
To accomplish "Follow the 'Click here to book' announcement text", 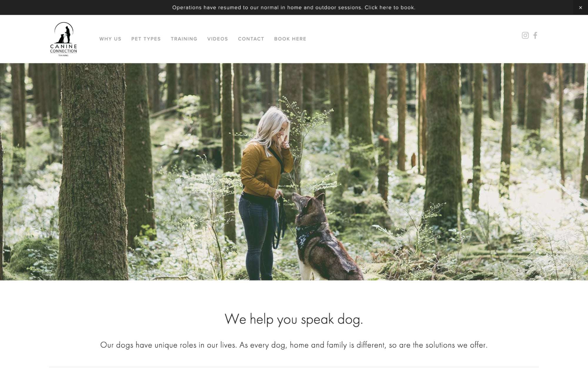I will pos(390,8).
